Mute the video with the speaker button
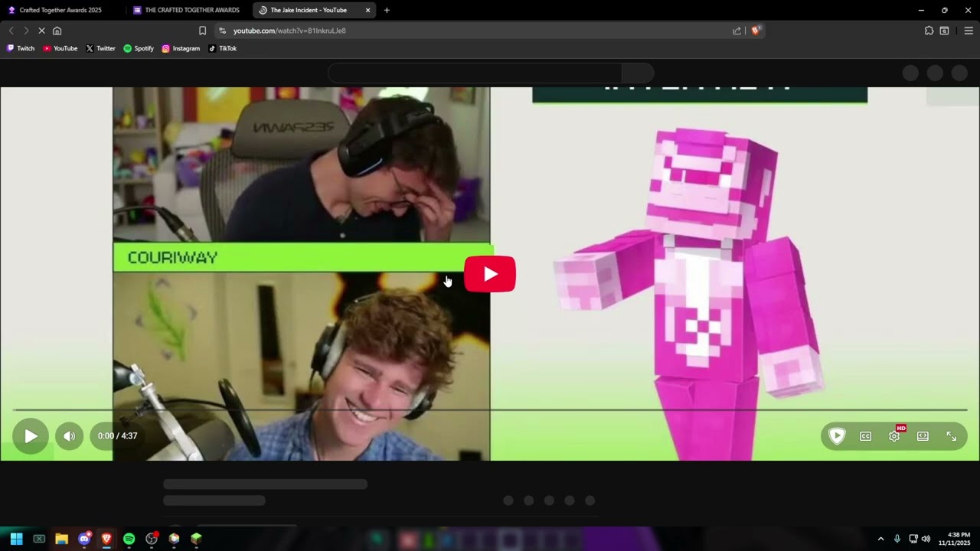Viewport: 980px width, 551px height. [69, 436]
